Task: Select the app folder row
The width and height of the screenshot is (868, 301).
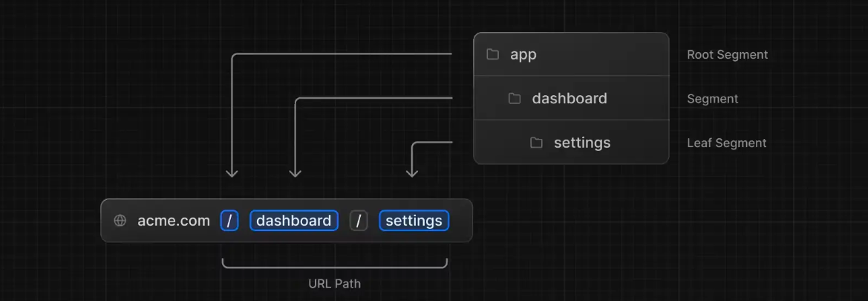Action: pyautogui.click(x=571, y=54)
